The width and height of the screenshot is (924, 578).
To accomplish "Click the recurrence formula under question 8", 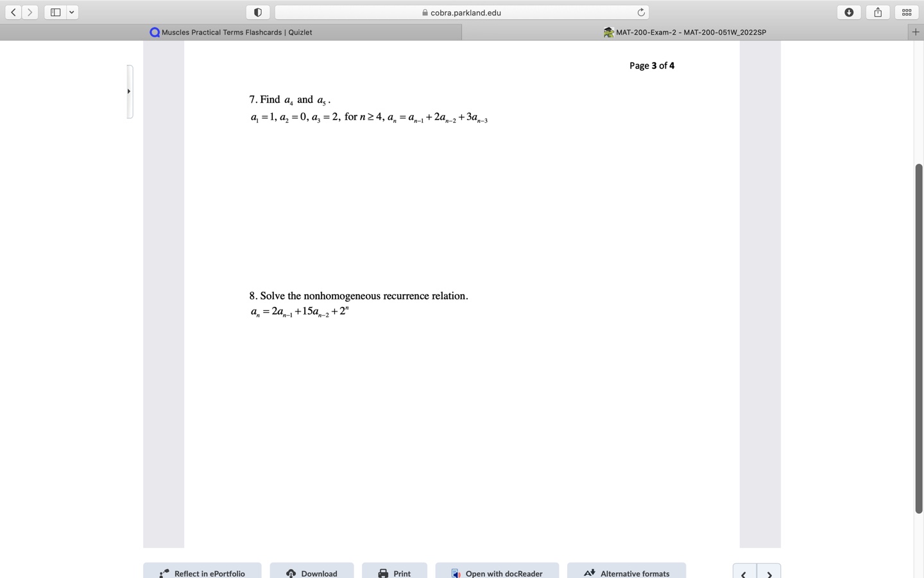I will (300, 311).
